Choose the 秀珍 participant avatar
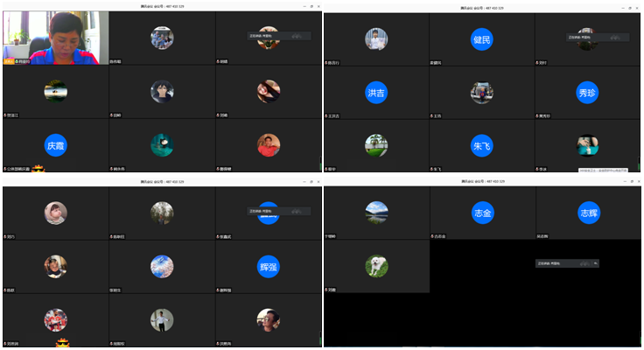The height and width of the screenshot is (350, 644). pos(587,93)
